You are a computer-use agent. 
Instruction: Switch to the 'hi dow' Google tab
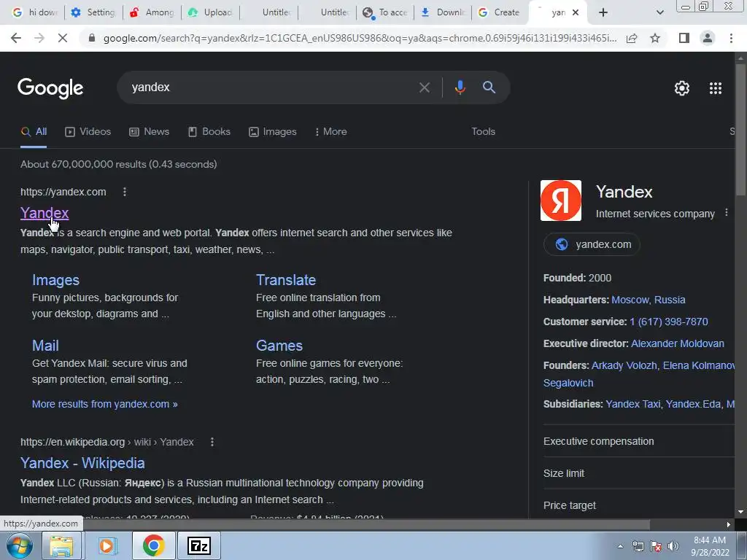point(35,12)
